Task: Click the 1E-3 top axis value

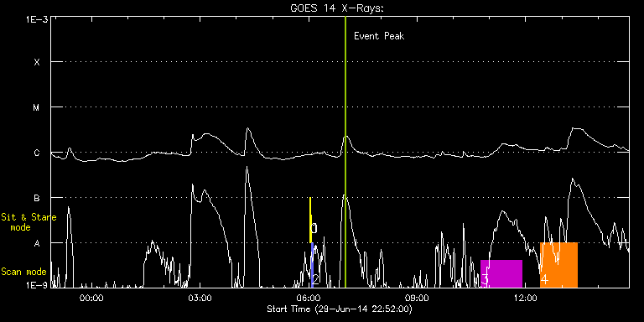Action: pos(37,19)
